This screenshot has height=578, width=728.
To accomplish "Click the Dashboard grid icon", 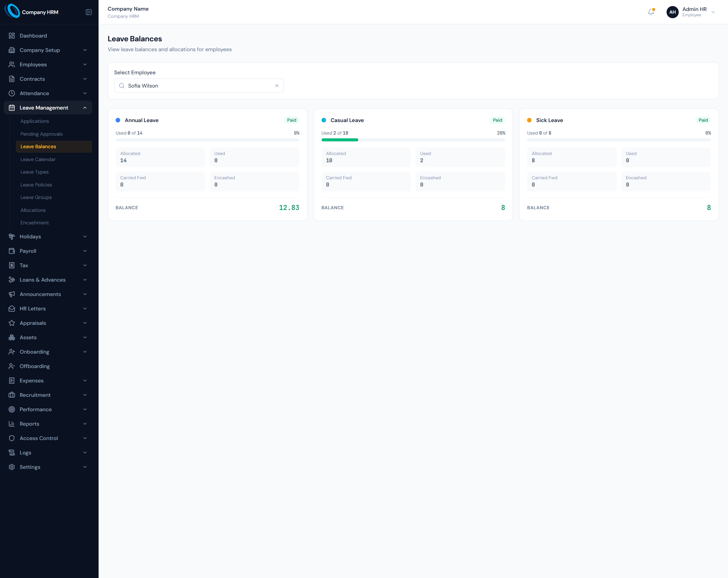I will (12, 36).
